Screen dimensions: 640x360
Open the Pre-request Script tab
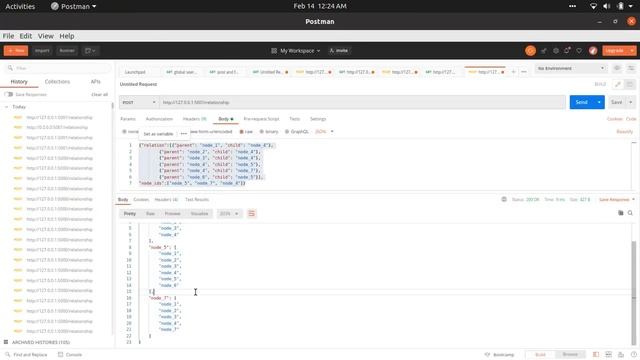(x=261, y=119)
